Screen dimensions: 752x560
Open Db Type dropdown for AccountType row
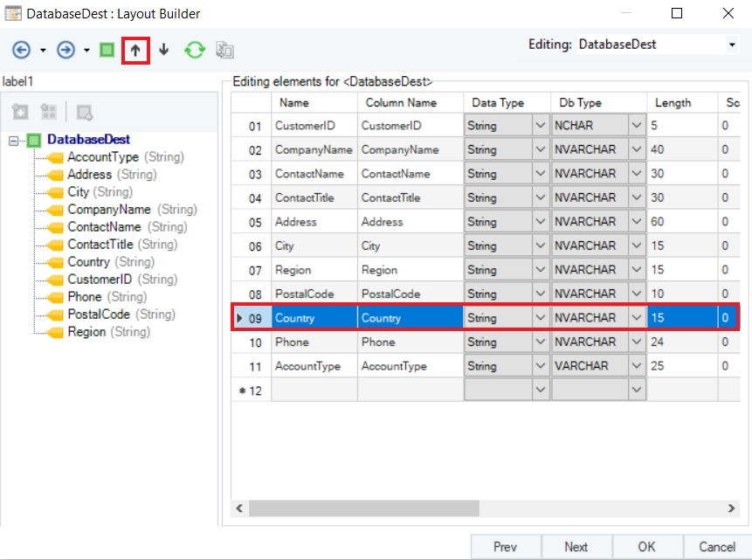637,366
